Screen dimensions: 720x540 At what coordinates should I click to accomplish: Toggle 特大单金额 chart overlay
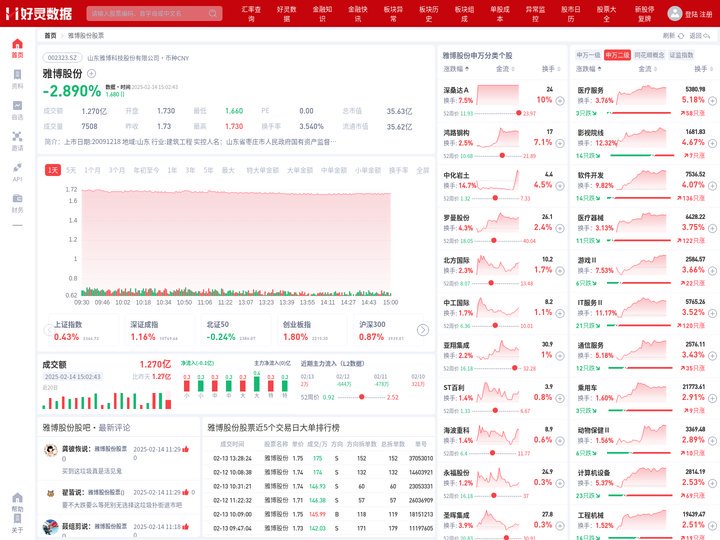pyautogui.click(x=263, y=170)
